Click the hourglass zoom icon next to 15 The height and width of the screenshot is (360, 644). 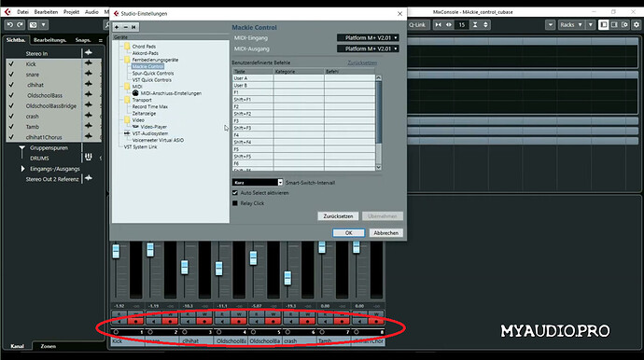475,25
